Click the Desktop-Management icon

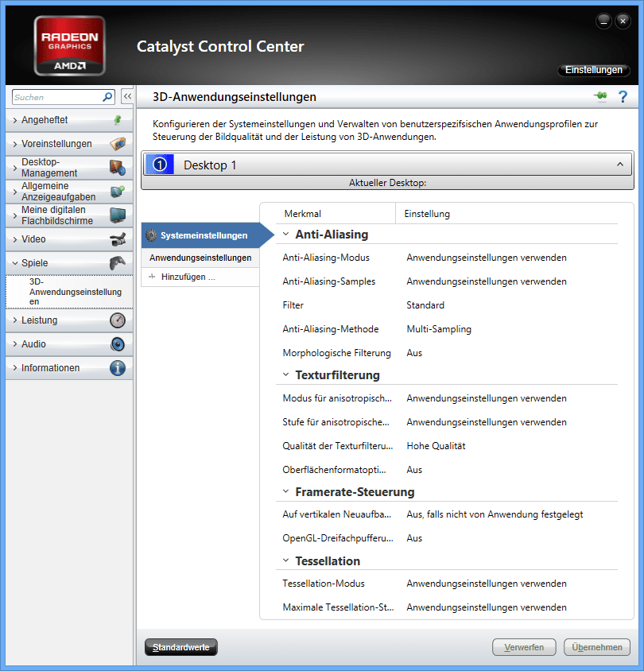118,167
